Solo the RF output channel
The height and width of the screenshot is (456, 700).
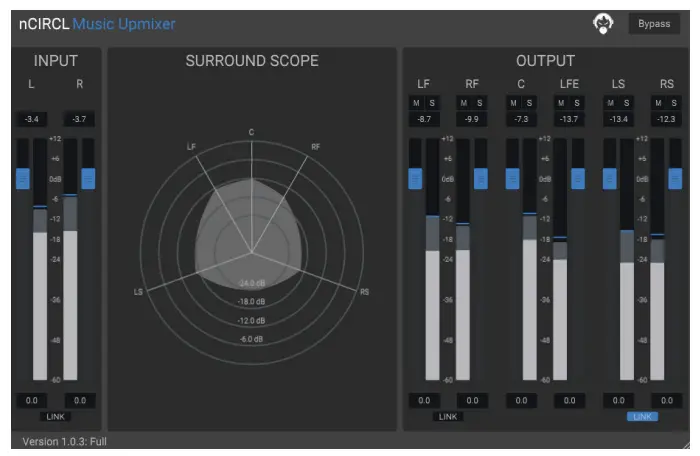click(x=479, y=103)
